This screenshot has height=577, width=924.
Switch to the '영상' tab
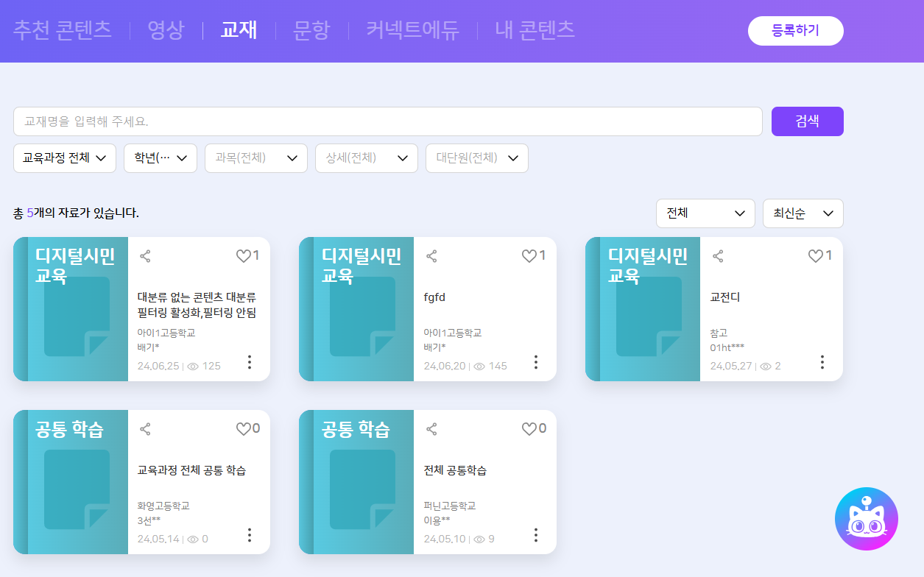pyautogui.click(x=166, y=30)
